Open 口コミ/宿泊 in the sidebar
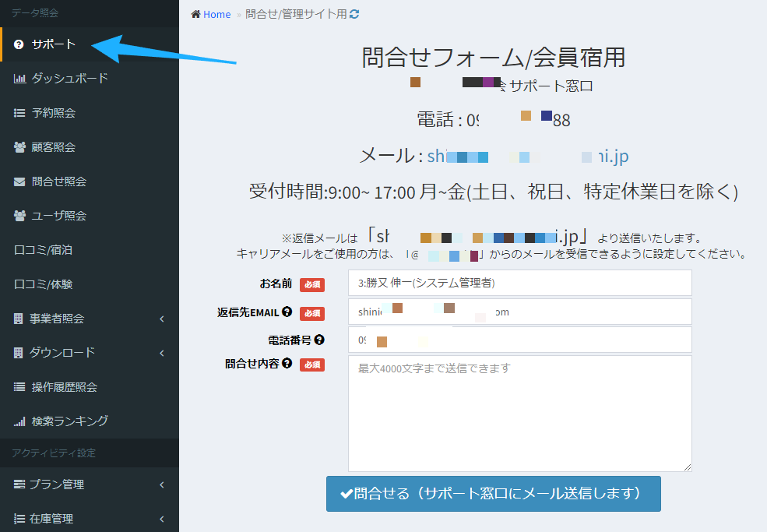The image size is (767, 532). pyautogui.click(x=90, y=250)
